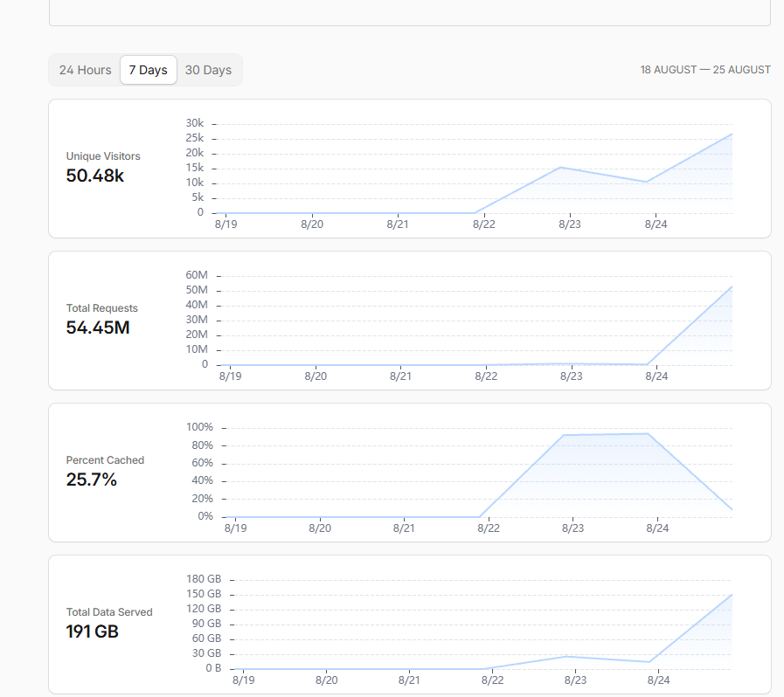Click the Unique Visitors label
The width and height of the screenshot is (784, 697).
tap(103, 156)
